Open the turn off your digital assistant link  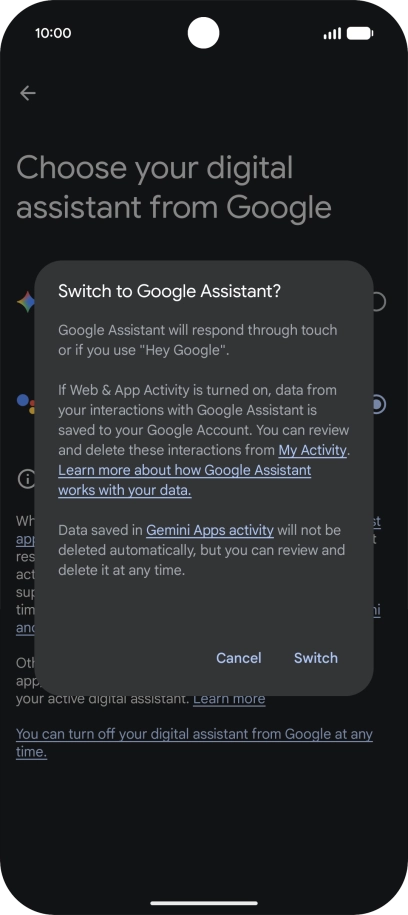coord(194,743)
